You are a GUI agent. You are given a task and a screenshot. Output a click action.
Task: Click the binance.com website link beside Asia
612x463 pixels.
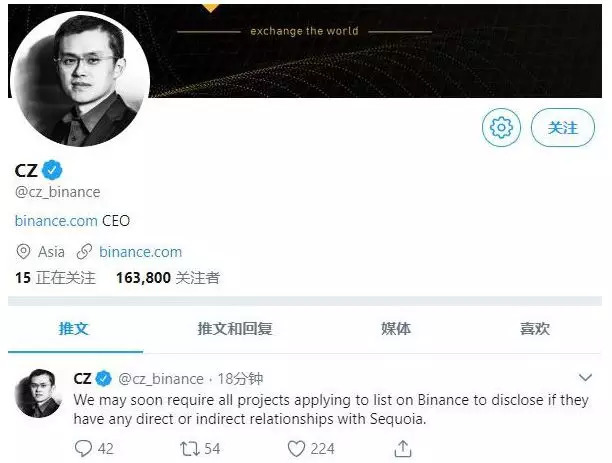pos(140,252)
